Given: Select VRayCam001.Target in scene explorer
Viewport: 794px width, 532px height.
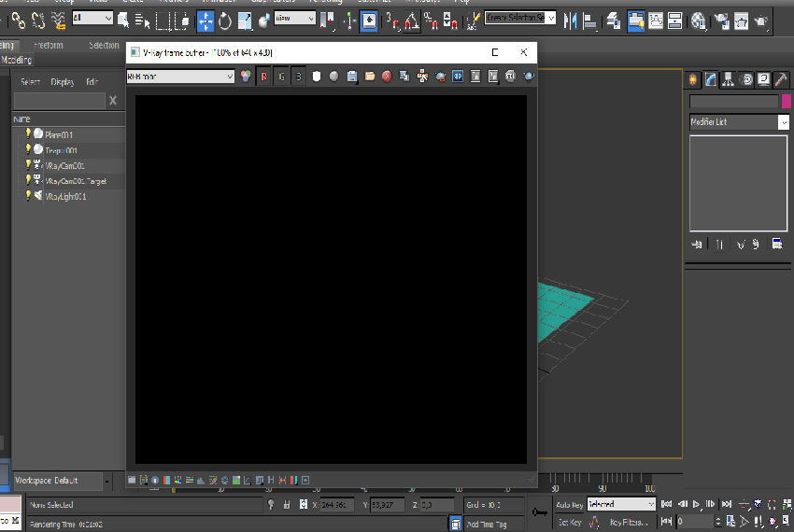Looking at the screenshot, I should (x=76, y=181).
